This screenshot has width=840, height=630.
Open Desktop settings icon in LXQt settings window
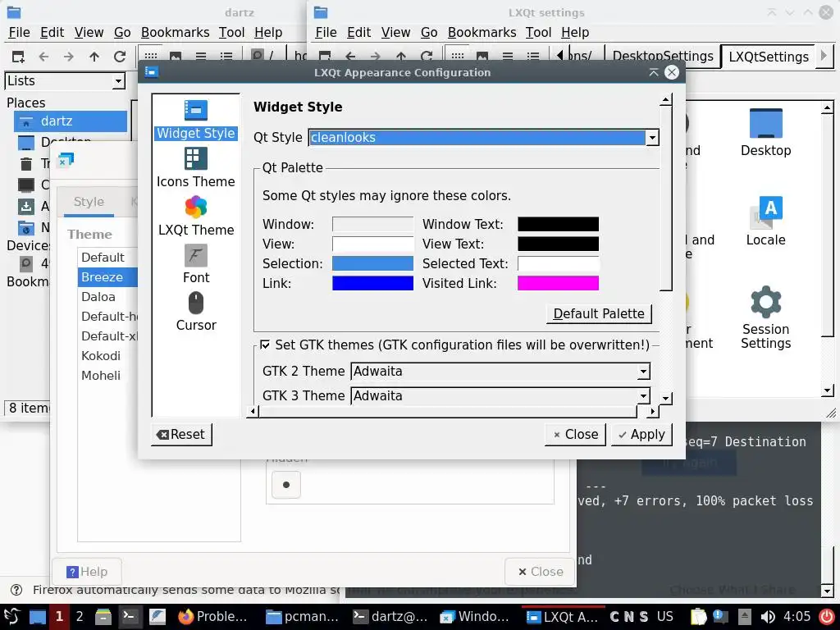click(x=765, y=132)
